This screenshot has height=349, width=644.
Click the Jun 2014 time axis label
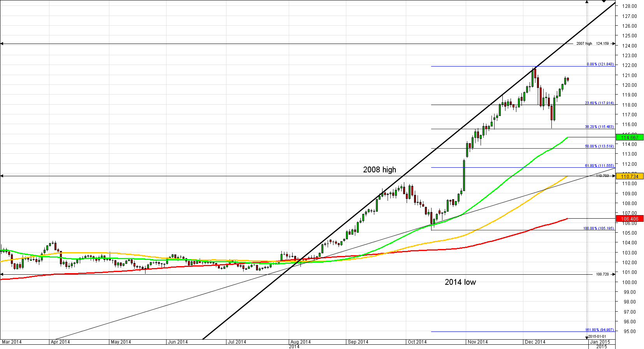178,342
